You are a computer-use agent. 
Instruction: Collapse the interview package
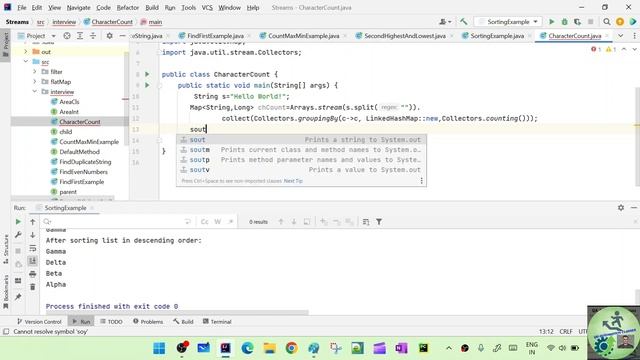click(35, 92)
